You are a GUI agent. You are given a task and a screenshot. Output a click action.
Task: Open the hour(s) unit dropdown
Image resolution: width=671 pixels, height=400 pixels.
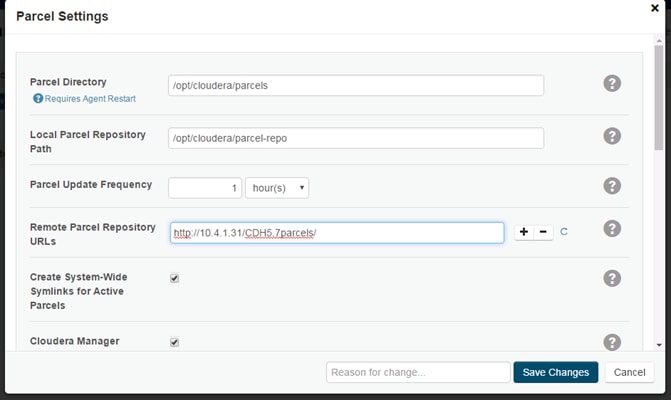[277, 187]
